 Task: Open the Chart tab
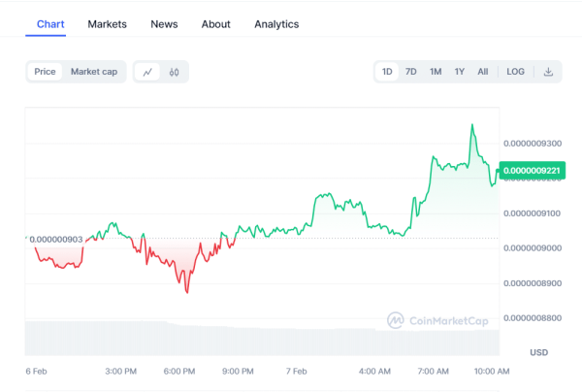point(50,24)
